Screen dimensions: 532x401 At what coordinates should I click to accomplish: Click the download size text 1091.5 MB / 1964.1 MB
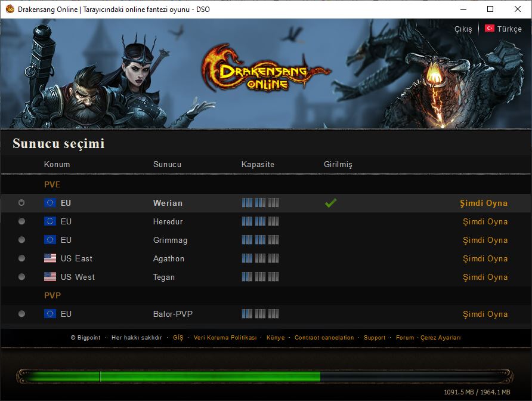477,392
